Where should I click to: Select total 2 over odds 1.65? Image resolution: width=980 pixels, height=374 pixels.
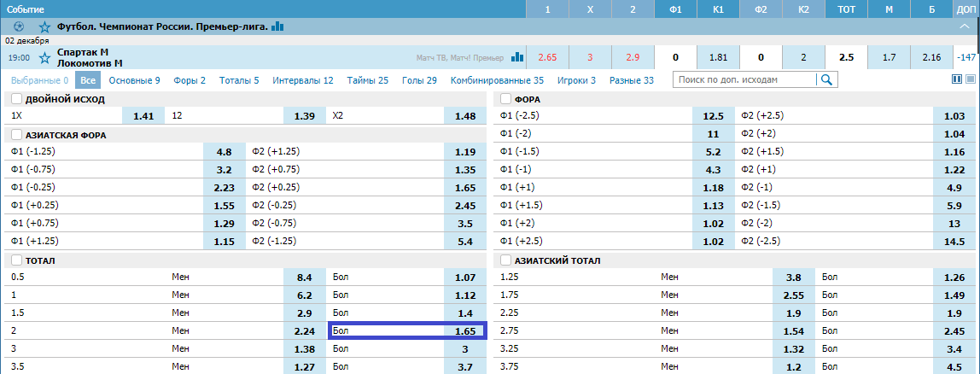pos(465,330)
